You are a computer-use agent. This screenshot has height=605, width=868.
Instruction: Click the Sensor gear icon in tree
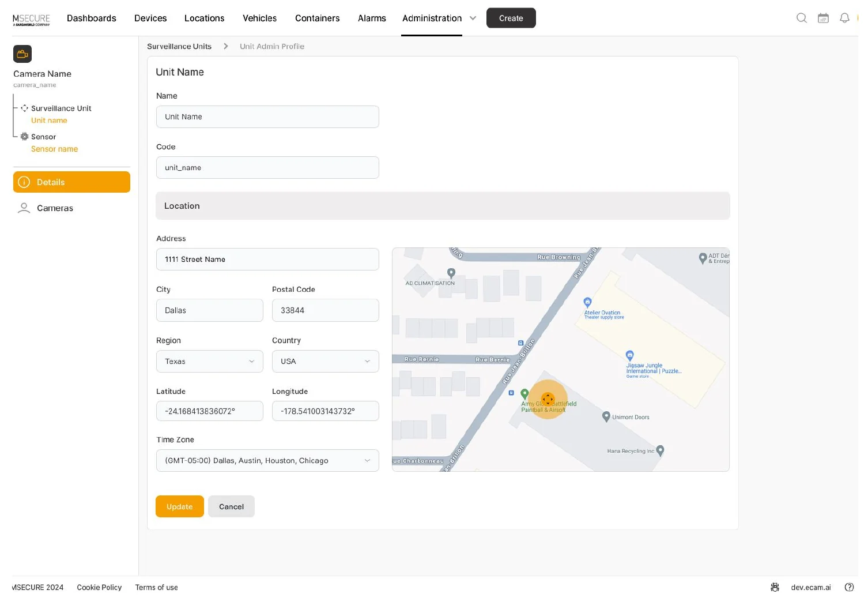coord(24,137)
